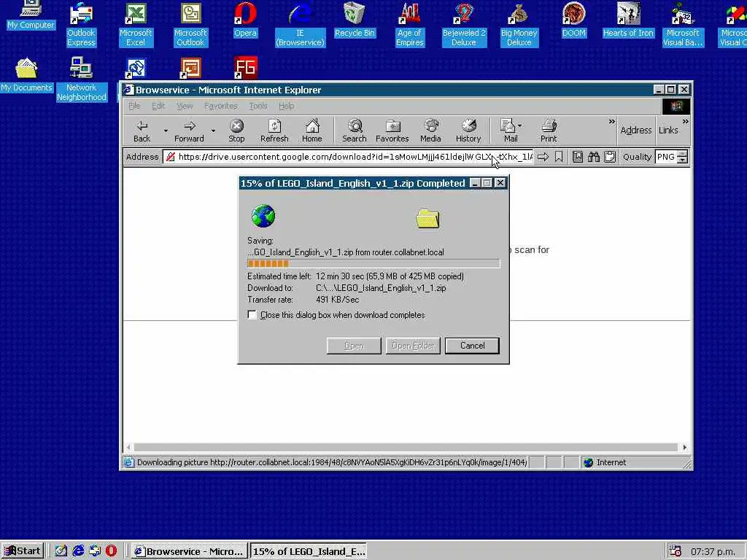Select the Age of Empires desktop shortcut
The height and width of the screenshot is (560, 747).
tap(410, 24)
